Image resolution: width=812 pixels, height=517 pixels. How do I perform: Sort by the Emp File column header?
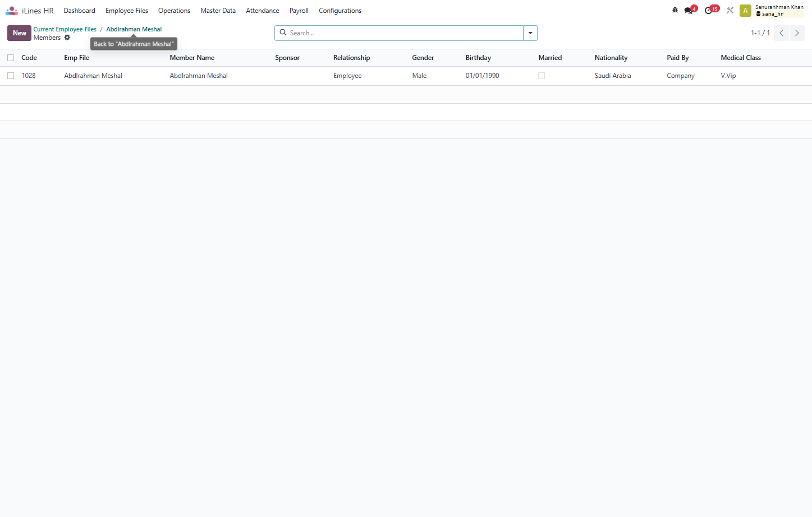coord(77,58)
